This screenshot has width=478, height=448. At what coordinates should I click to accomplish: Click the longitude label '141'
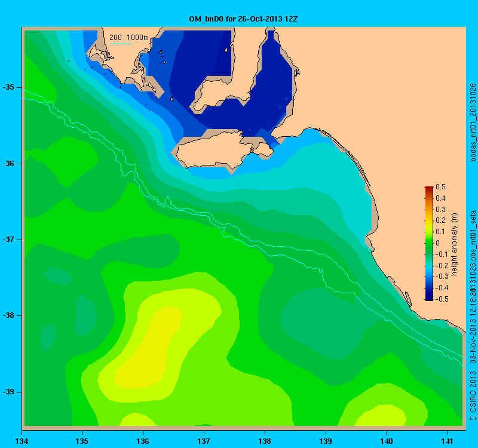coord(448,441)
